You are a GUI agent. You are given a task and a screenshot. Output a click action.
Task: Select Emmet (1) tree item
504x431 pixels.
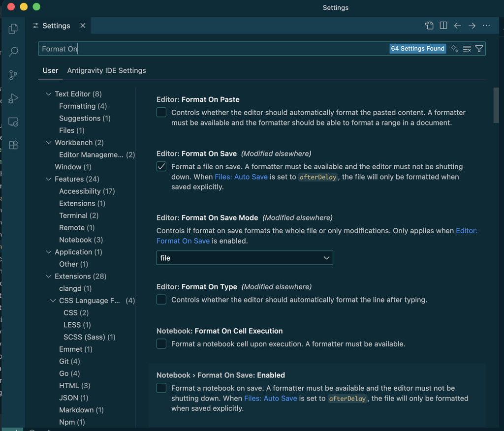[x=75, y=349]
